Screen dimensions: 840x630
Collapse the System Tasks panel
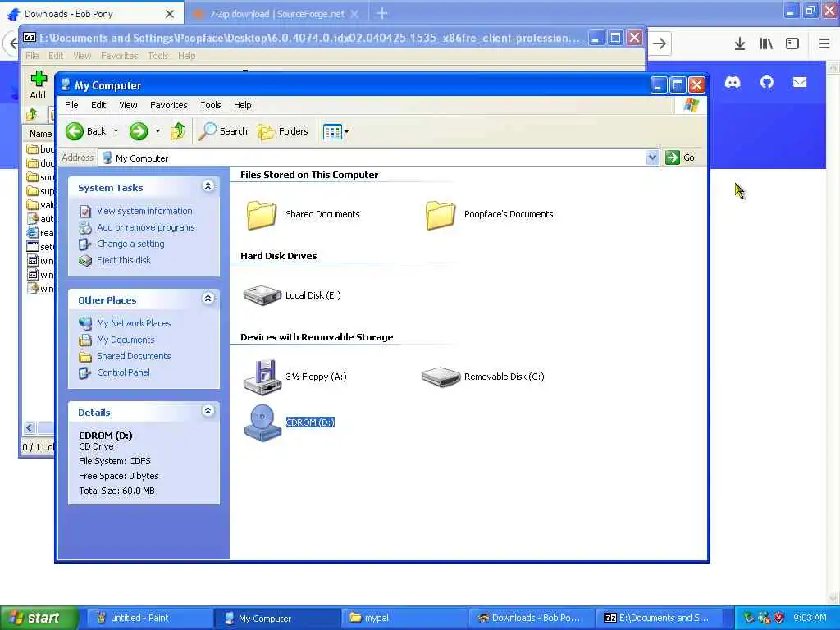click(208, 186)
